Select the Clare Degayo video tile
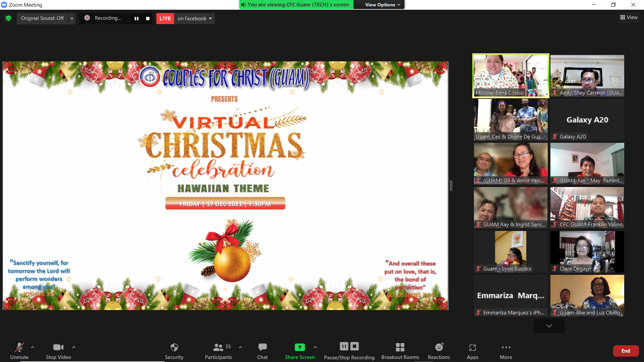644x362 pixels. pyautogui.click(x=587, y=252)
